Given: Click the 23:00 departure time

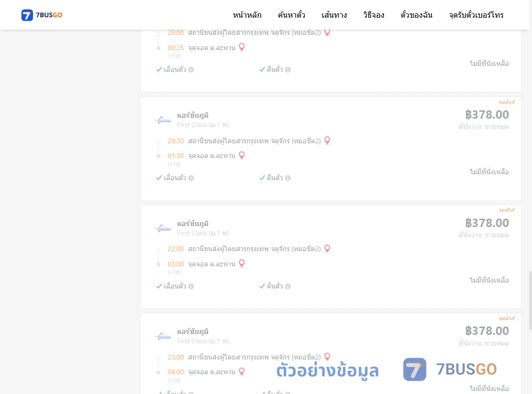Looking at the screenshot, I should [176, 357].
